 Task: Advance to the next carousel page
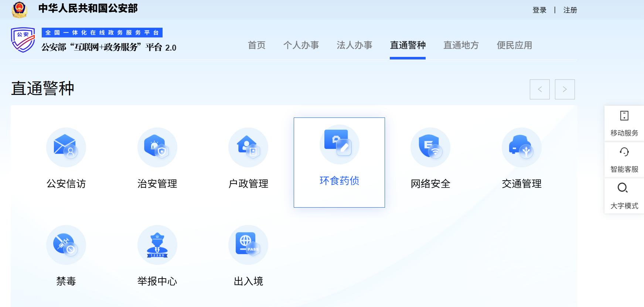coord(565,89)
